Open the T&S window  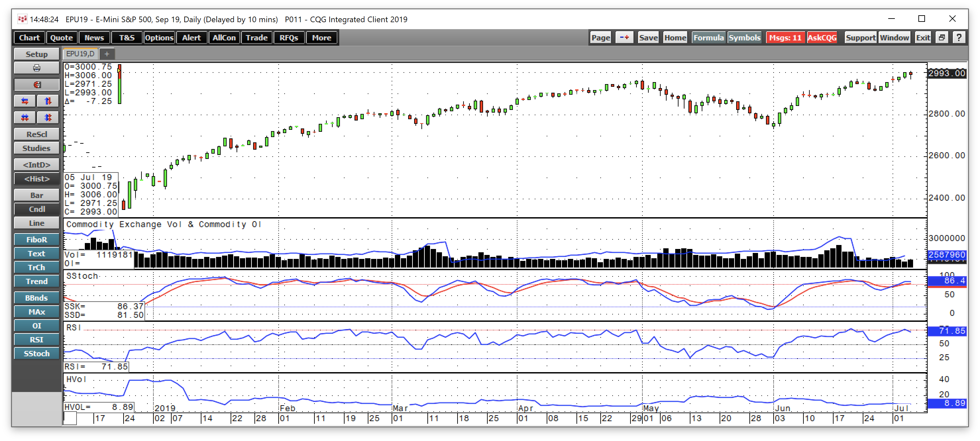tap(127, 38)
